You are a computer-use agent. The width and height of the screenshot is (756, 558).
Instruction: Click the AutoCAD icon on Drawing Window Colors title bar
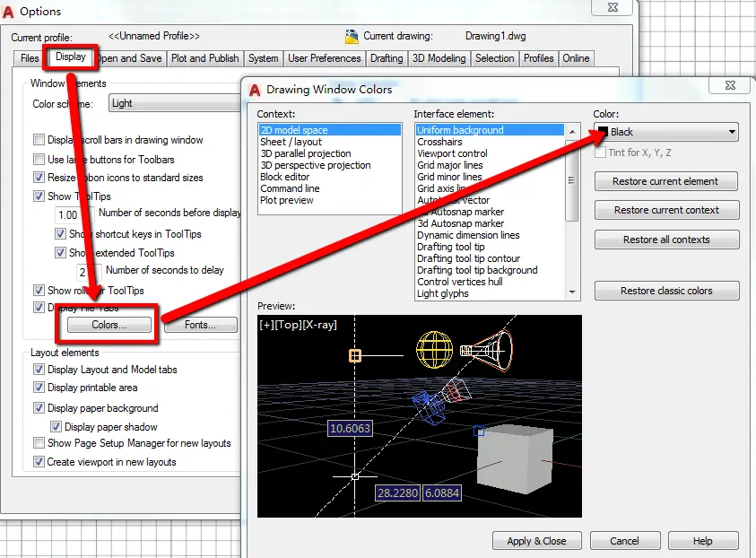256,87
